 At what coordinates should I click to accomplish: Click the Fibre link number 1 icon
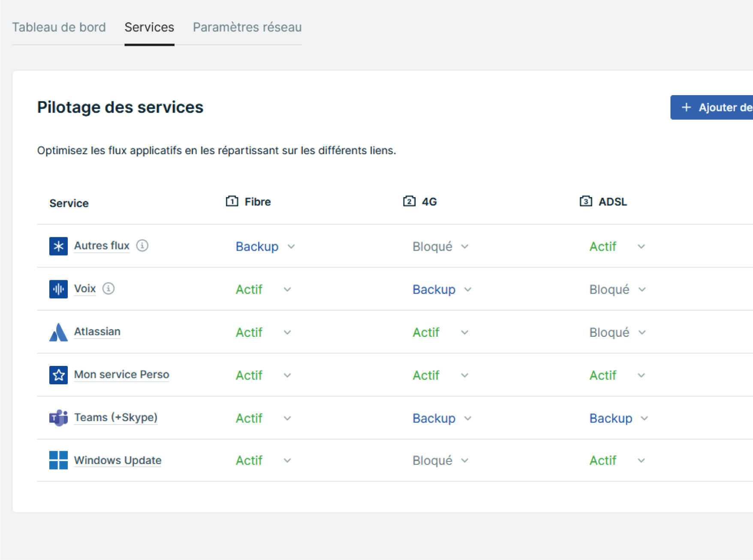[x=232, y=201]
